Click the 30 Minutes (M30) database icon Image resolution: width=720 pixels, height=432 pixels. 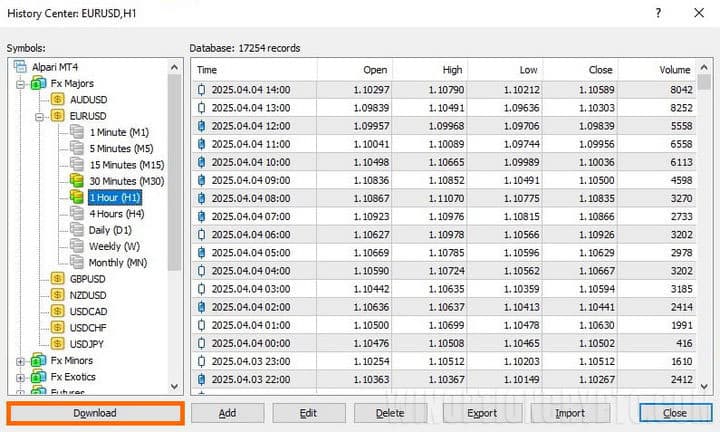coord(77,181)
